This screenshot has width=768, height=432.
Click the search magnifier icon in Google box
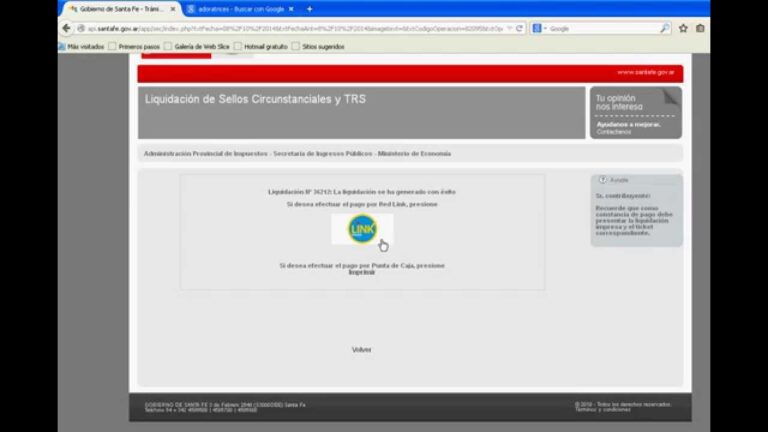point(664,28)
